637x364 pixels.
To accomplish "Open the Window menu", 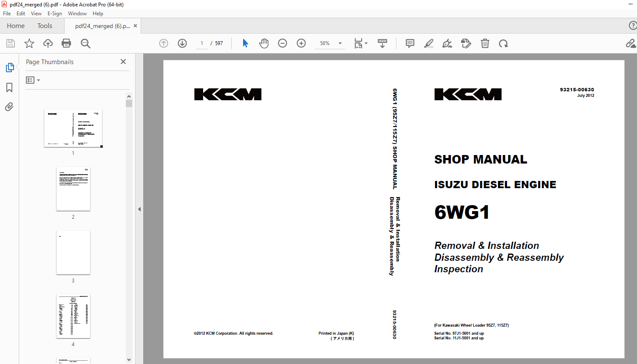I will point(77,14).
